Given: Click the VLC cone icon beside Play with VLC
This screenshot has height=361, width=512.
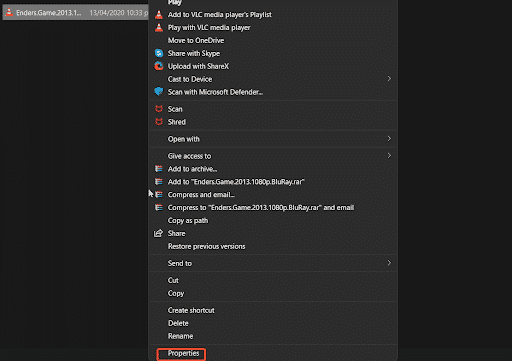Looking at the screenshot, I should [159, 28].
